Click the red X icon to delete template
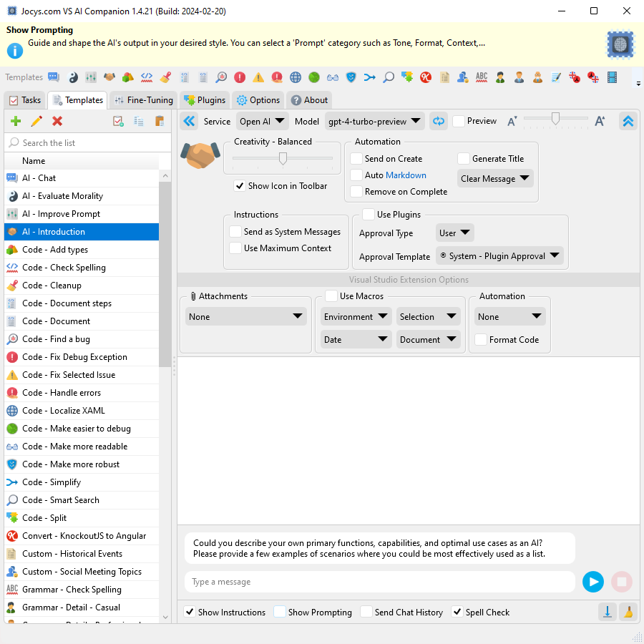Viewport: 644px width, 644px height. click(x=57, y=121)
